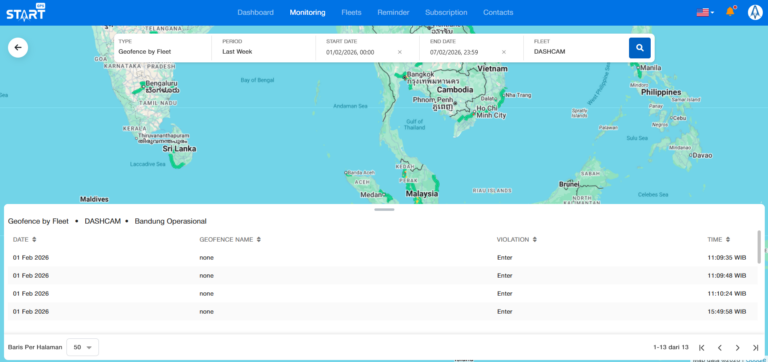Select the row with time 11:09:48 WIB
This screenshot has height=362, width=768.
pyautogui.click(x=384, y=275)
